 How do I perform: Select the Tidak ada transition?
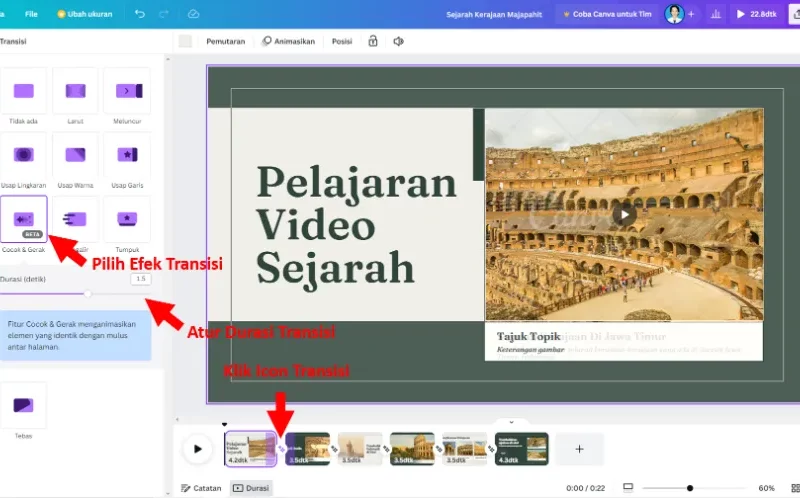click(23, 91)
